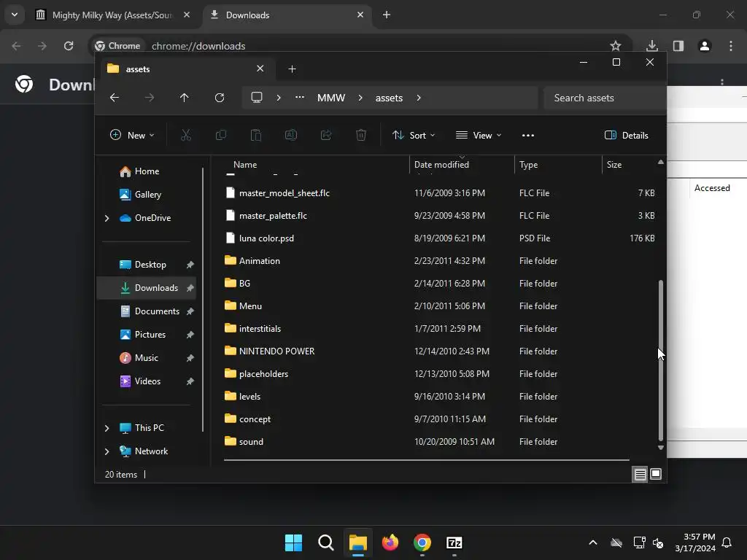This screenshot has height=560, width=747.
Task: Expand chevron after MMW breadcrumb
Action: click(360, 98)
